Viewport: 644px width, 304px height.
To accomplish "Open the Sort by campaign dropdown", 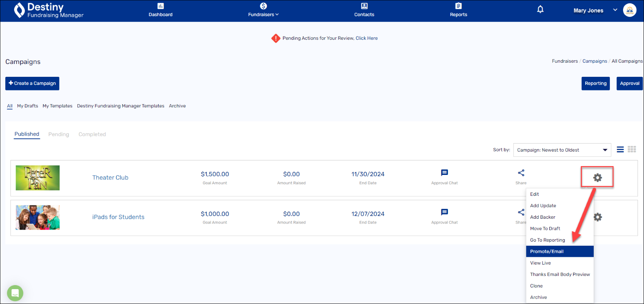I will click(562, 150).
